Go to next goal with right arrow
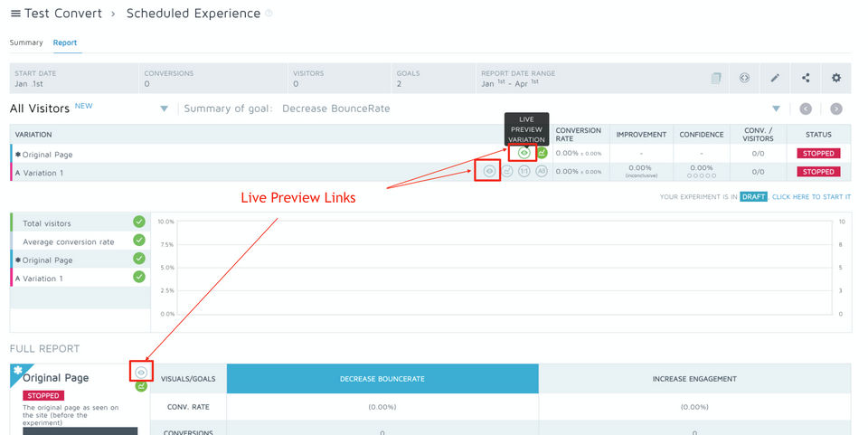Screen dimensions: 868x435 tap(835, 109)
